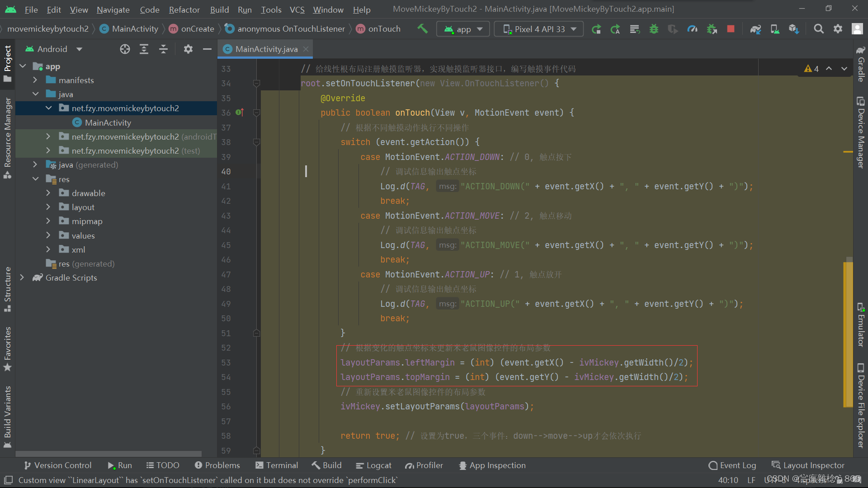Toggle the Gradle tool window tab

tap(861, 63)
